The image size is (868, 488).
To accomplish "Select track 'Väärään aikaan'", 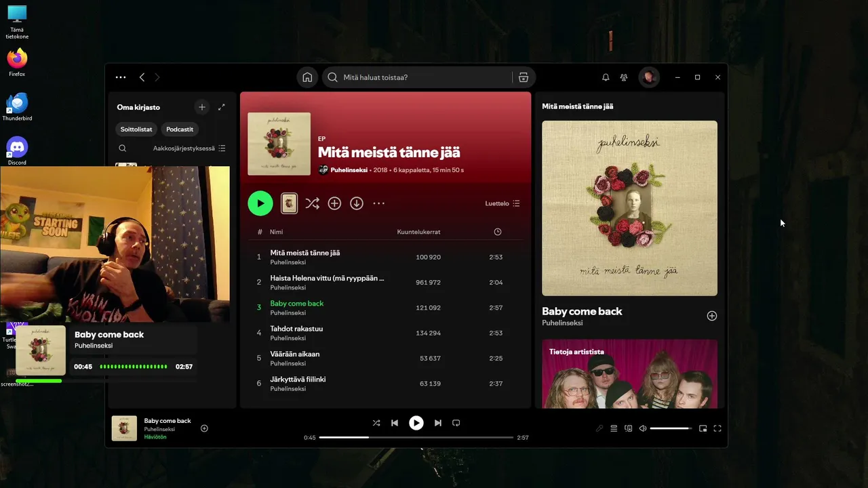I will click(385, 358).
